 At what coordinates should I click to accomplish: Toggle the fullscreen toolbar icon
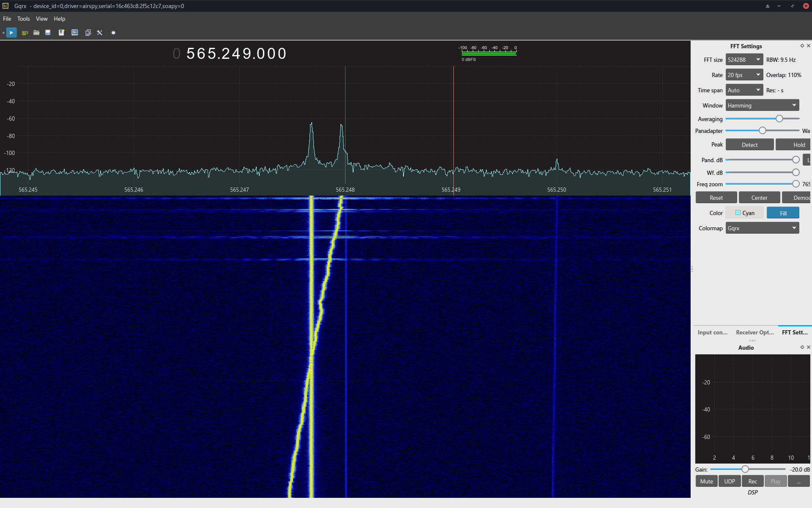point(113,33)
